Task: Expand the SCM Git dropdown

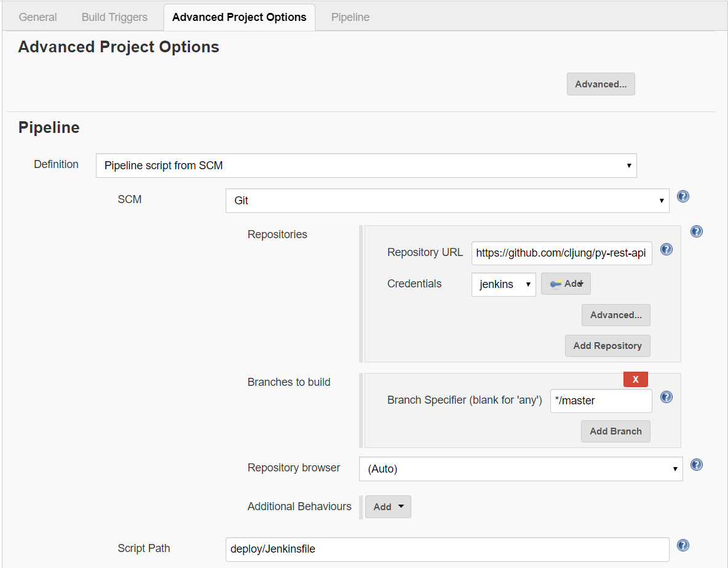Action: click(447, 201)
